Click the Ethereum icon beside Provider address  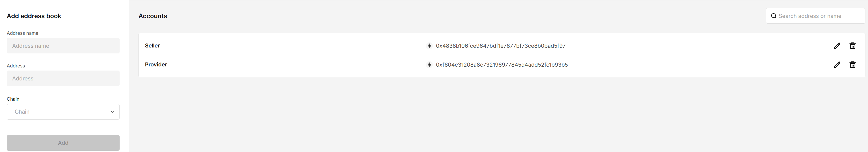click(429, 65)
